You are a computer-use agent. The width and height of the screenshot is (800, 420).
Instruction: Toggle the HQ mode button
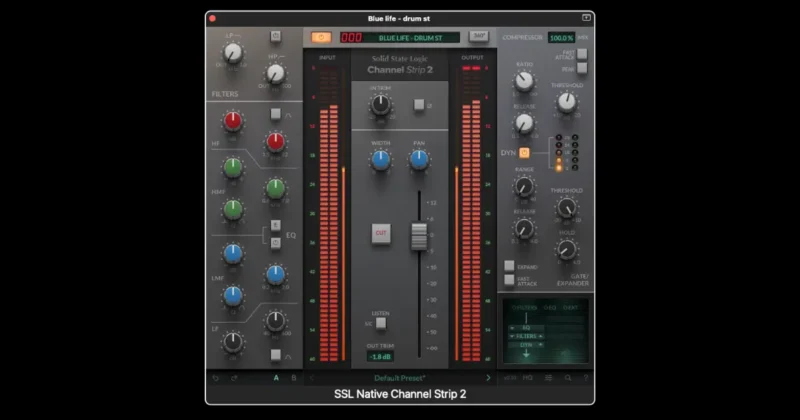[x=528, y=378]
